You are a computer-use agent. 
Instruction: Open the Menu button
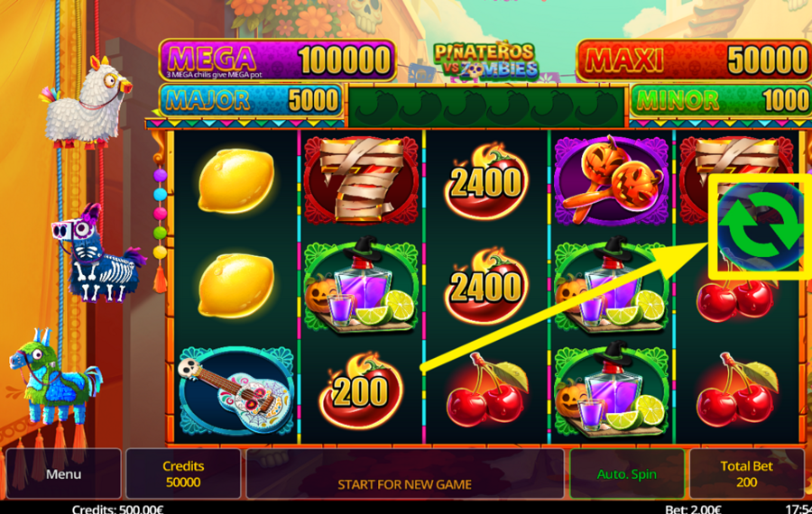[63, 473]
